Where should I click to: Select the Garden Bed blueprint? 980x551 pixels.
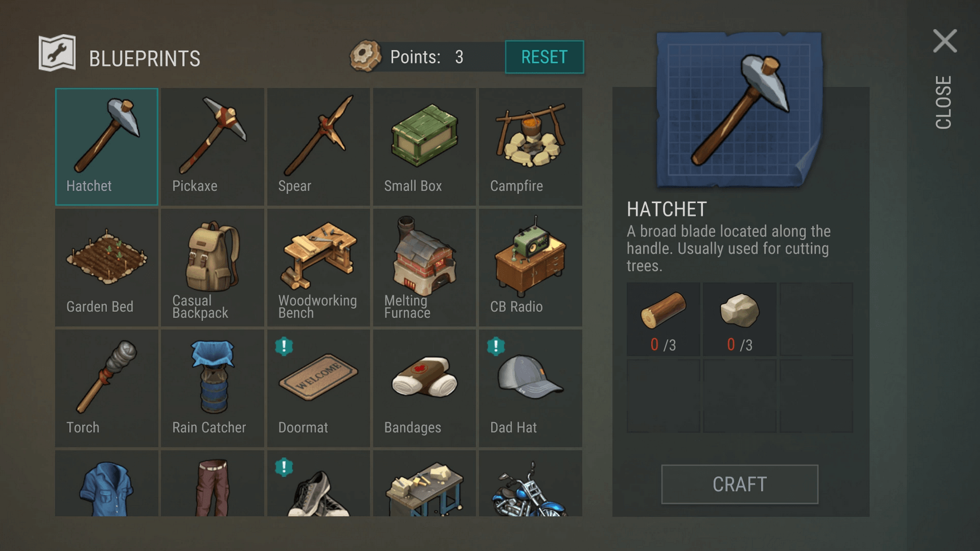[x=106, y=267]
